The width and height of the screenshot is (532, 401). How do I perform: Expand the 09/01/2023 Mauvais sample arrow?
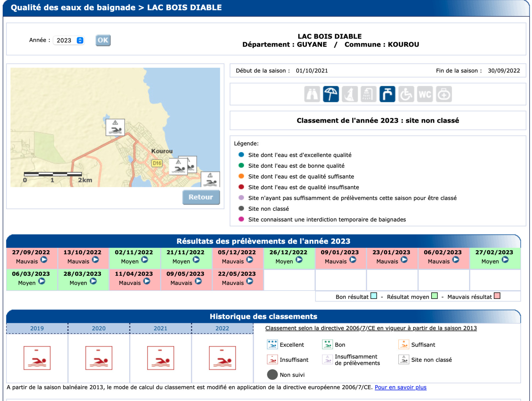coord(353,260)
